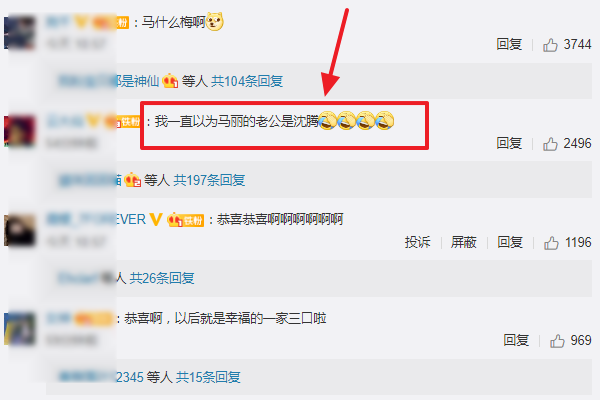This screenshot has width=600, height=400.
Task: Like the comment with 3744 likes
Action: (550, 45)
